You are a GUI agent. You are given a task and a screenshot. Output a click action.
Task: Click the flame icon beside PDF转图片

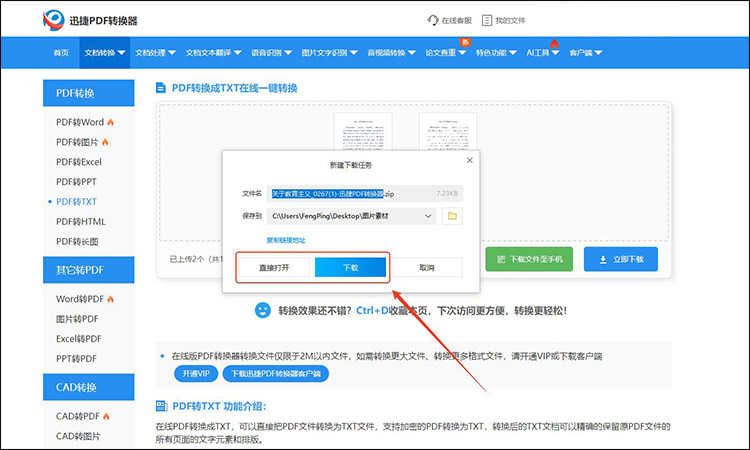point(105,142)
